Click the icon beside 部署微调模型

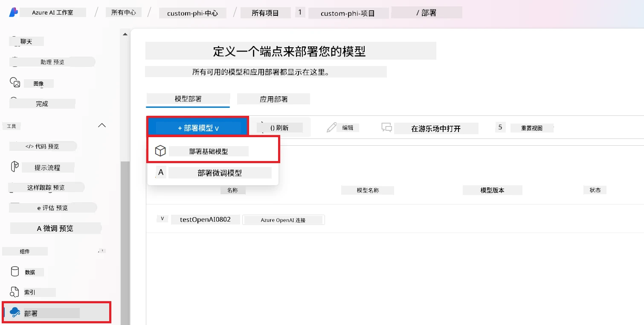tap(161, 172)
